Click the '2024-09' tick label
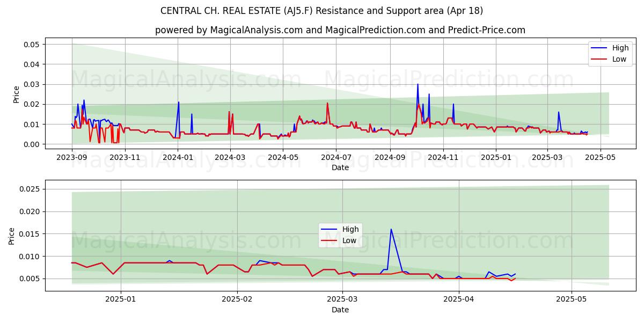This screenshot has height=322, width=644. pos(390,157)
